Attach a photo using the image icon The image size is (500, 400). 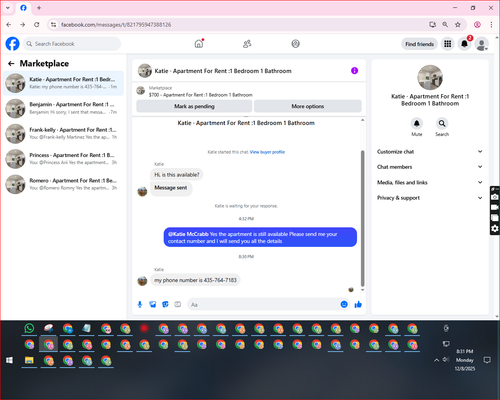(153, 304)
